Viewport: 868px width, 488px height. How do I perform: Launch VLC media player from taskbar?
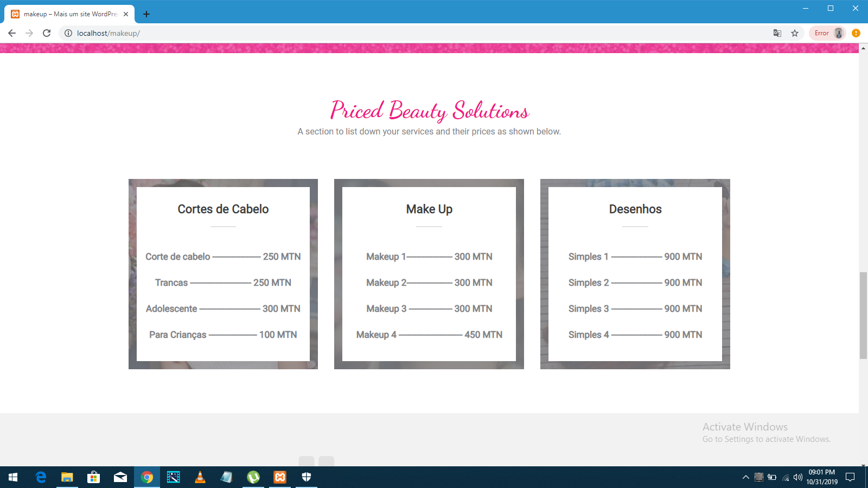(x=200, y=477)
